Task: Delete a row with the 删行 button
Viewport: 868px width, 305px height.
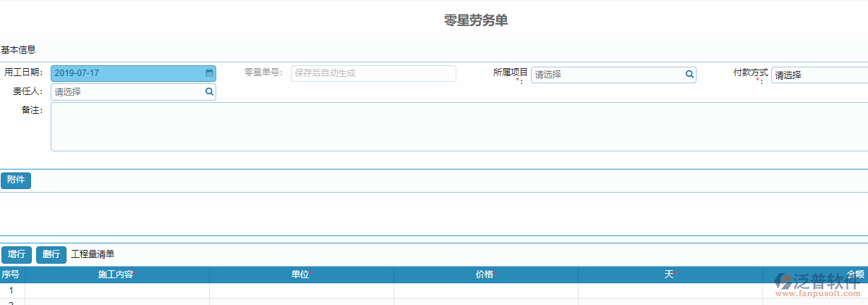Action: tap(51, 254)
